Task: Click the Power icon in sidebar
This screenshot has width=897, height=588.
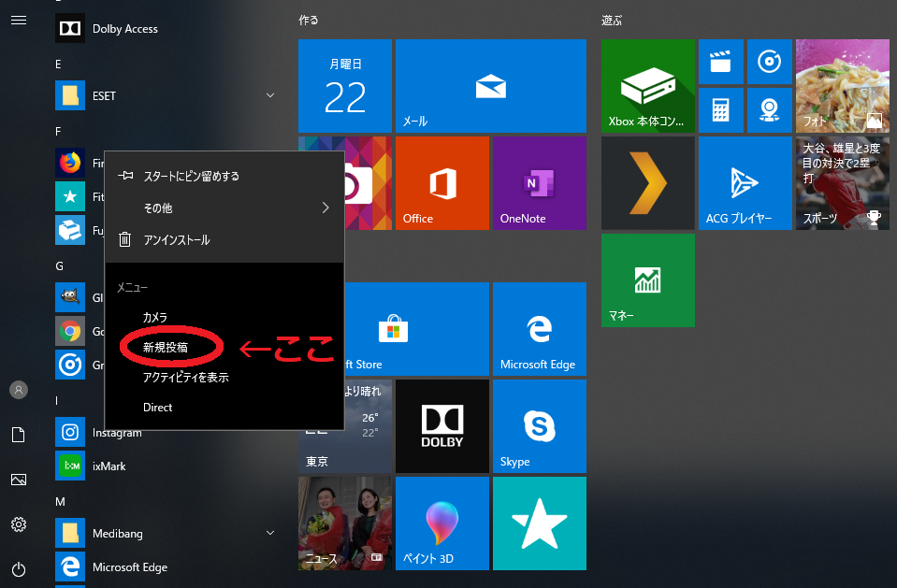Action: (x=19, y=569)
